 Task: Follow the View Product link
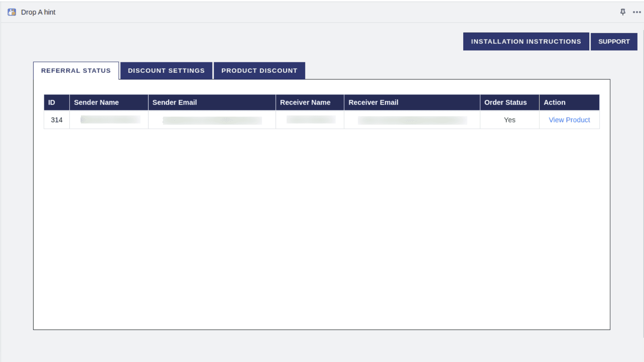tap(569, 120)
